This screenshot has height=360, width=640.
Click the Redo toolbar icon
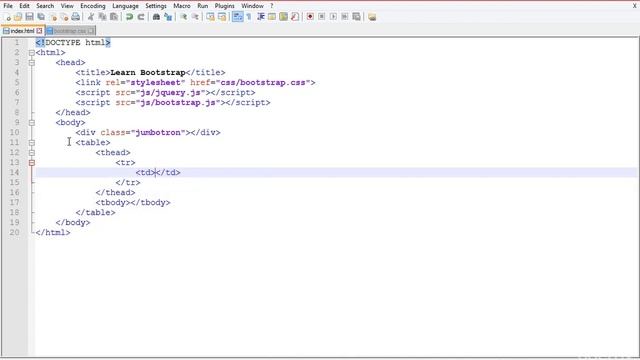pyautogui.click(x=141, y=17)
